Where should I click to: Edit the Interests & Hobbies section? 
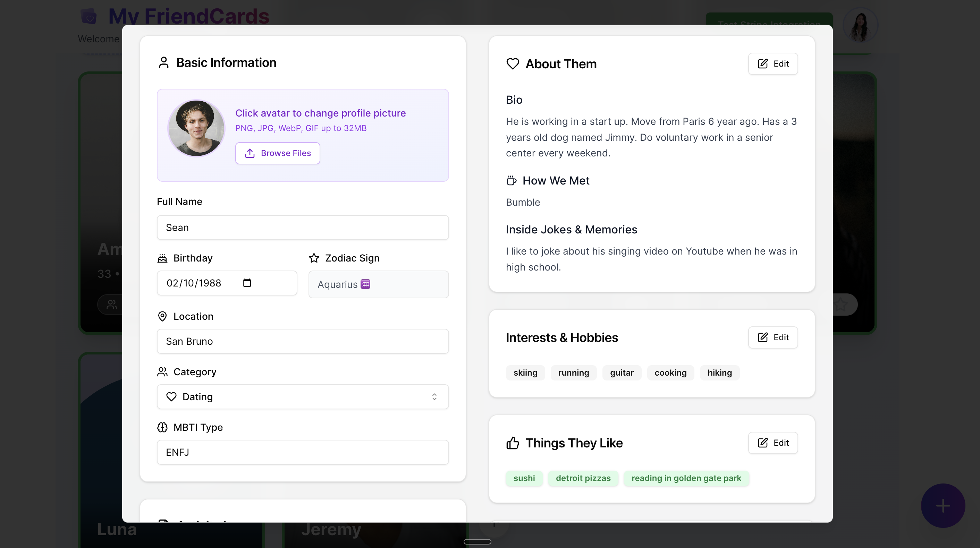coord(773,337)
